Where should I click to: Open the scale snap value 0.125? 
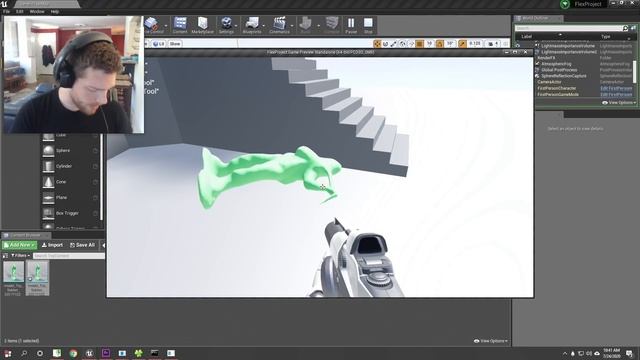tap(475, 44)
